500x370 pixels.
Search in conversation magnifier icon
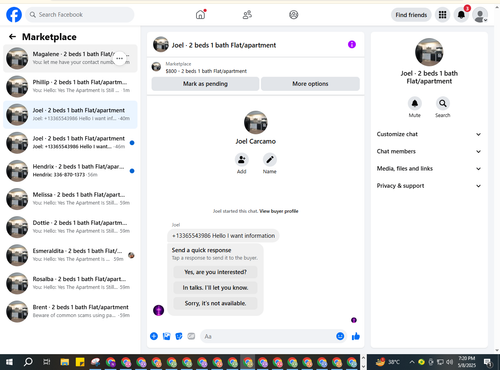[443, 104]
